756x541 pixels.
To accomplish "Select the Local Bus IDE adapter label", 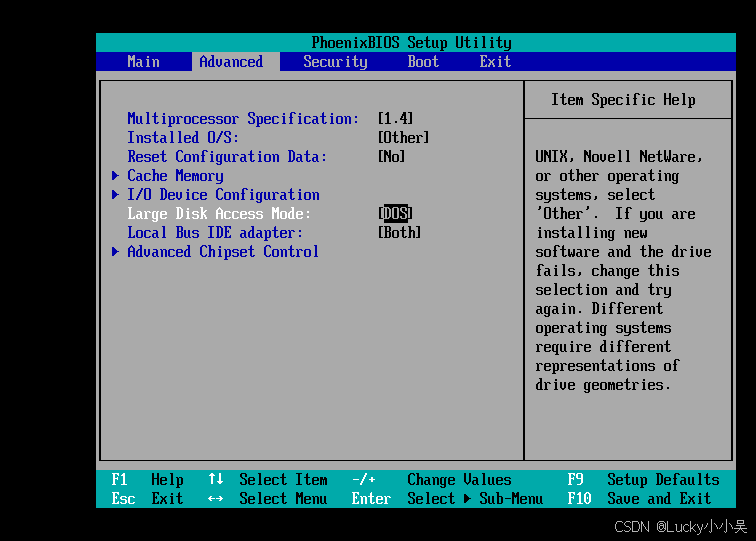I will pos(215,232).
